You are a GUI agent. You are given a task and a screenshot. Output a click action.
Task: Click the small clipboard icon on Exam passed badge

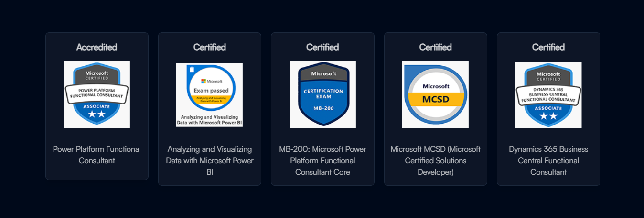pos(192,69)
